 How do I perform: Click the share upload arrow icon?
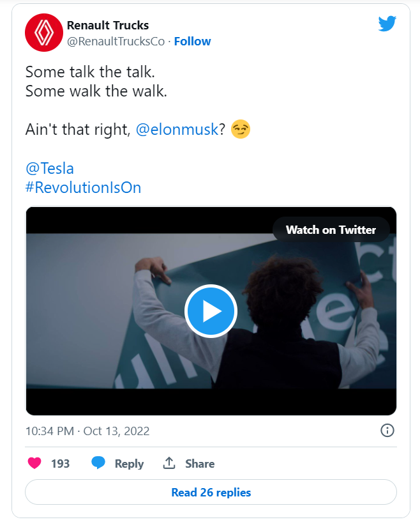pos(169,463)
